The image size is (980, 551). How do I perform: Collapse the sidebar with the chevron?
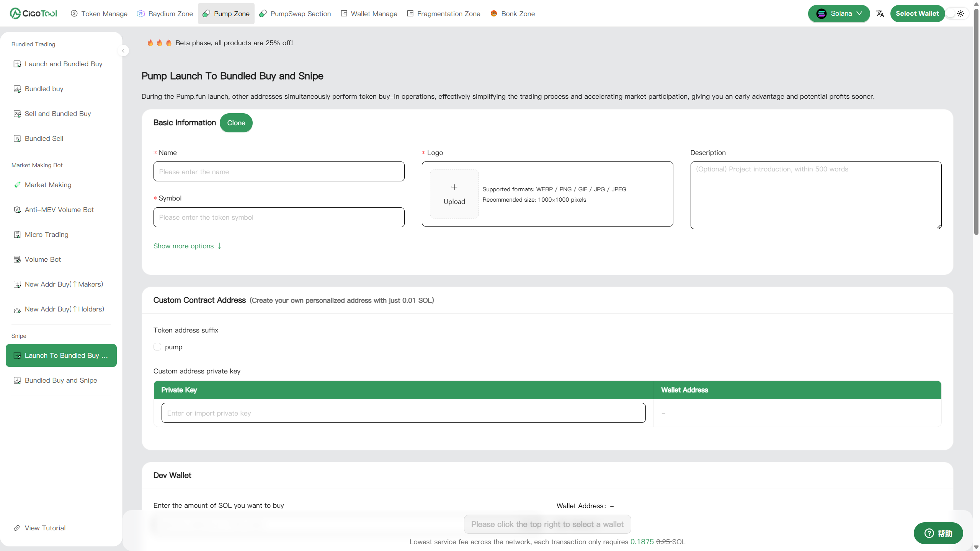(x=123, y=51)
